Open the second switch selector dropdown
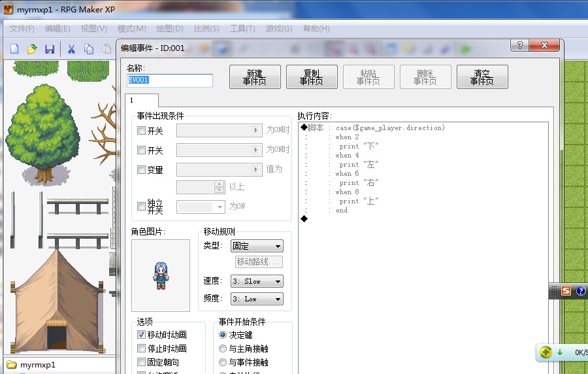Image resolution: width=588 pixels, height=374 pixels. coord(220,150)
